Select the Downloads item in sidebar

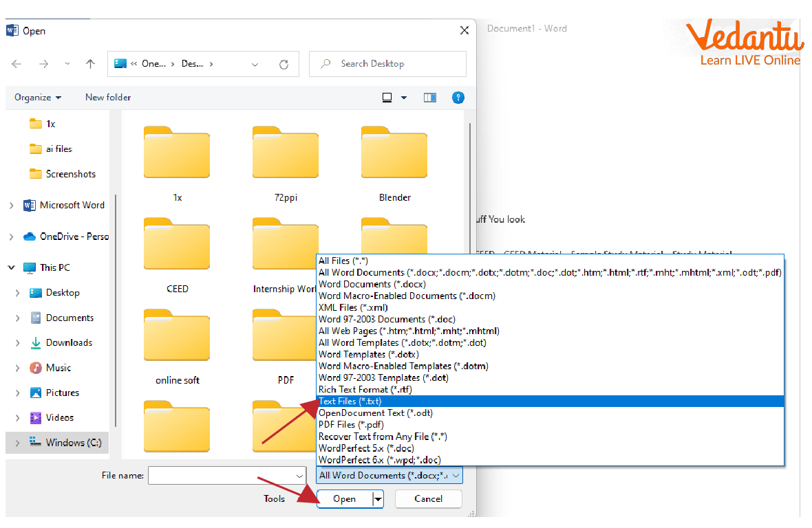point(69,342)
